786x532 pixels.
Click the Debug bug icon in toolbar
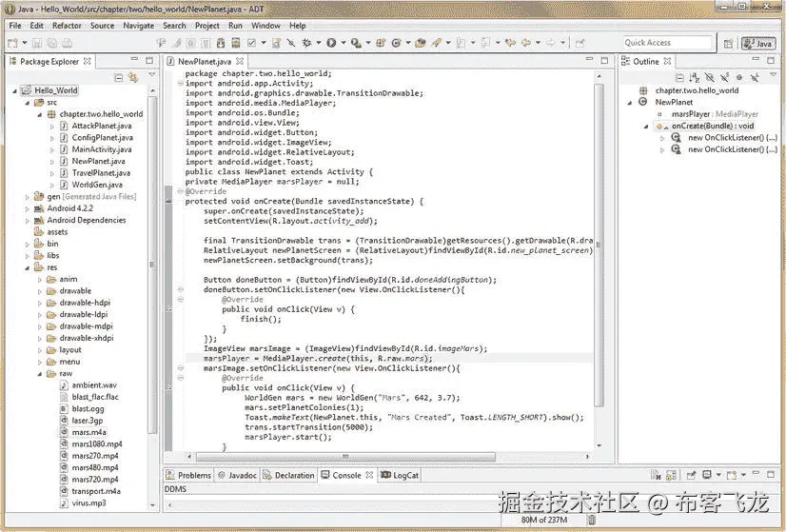click(306, 43)
